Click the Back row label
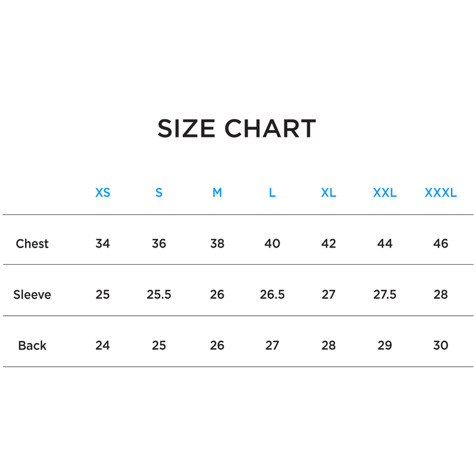 tap(32, 345)
